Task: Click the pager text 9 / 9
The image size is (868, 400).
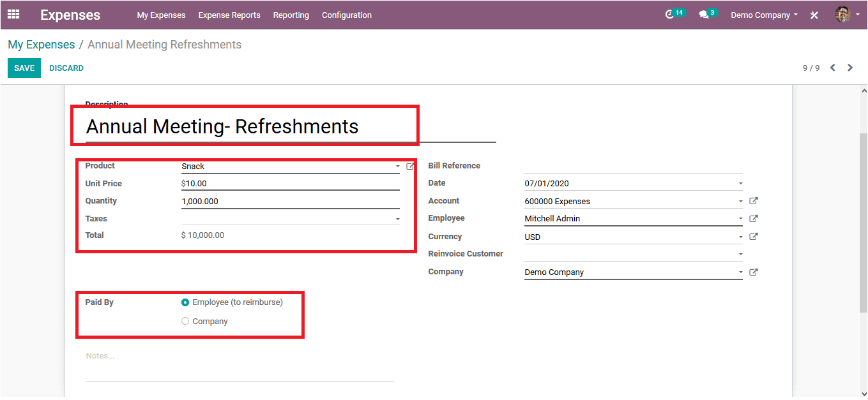Action: [x=811, y=68]
